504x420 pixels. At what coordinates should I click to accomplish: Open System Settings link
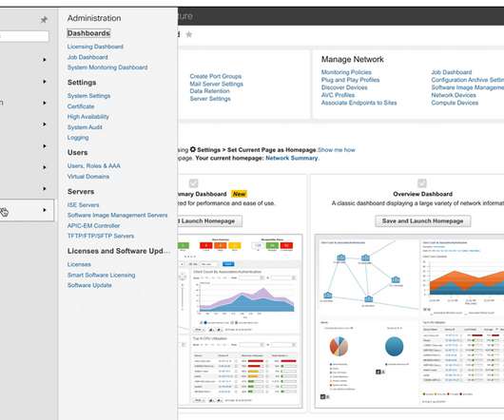[88, 96]
